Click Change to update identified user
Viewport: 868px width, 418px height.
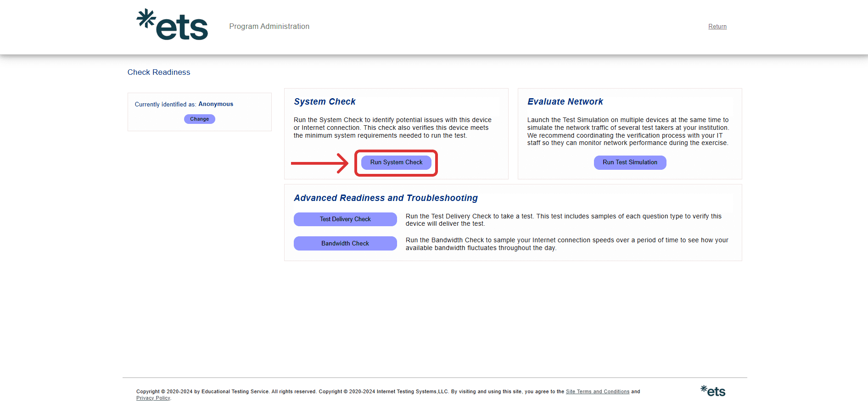pos(199,119)
